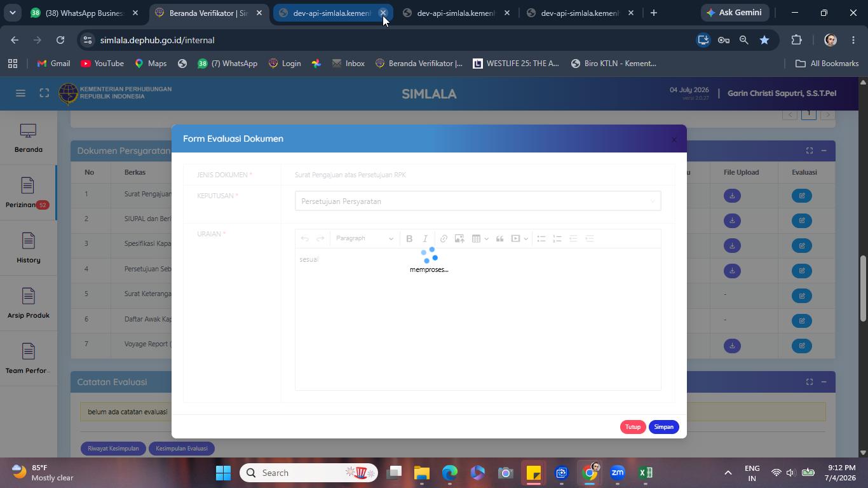Download the file for row 2 SIUPAL
The image size is (868, 488).
(x=732, y=220)
